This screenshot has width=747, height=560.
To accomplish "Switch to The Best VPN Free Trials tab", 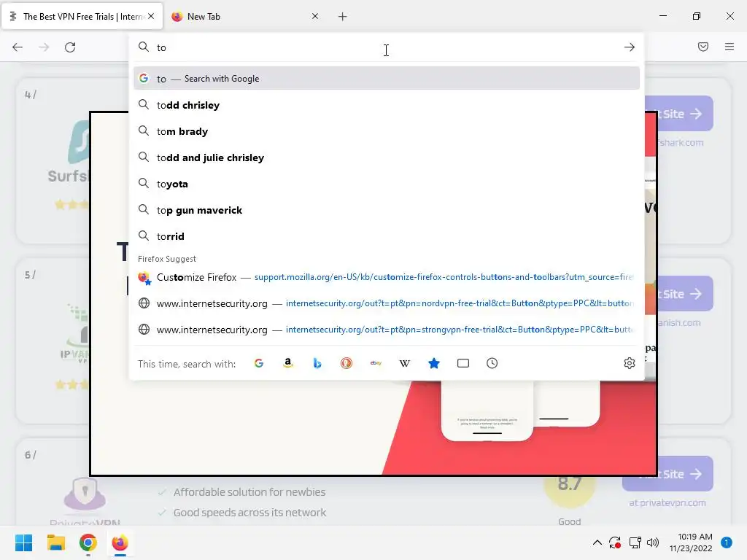I will click(x=82, y=17).
